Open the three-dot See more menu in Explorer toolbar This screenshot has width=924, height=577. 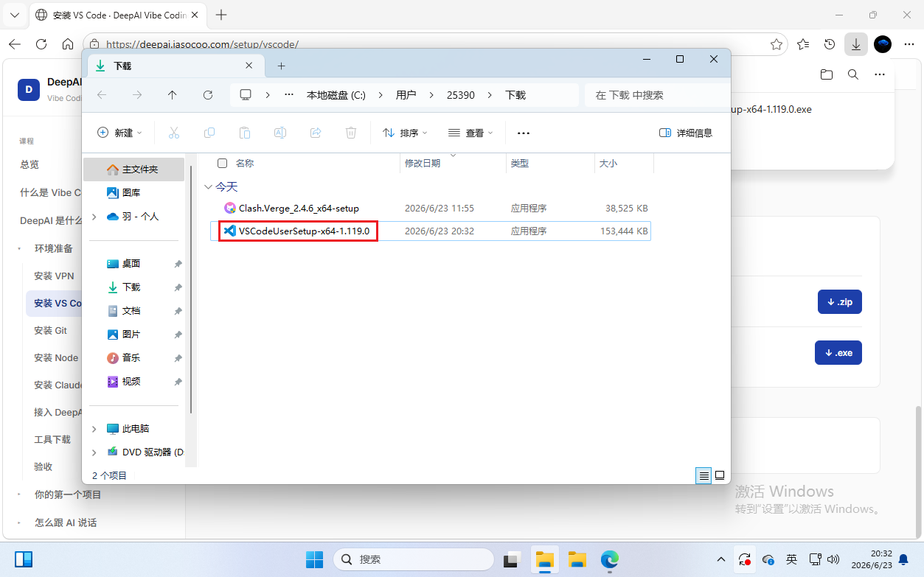click(524, 133)
